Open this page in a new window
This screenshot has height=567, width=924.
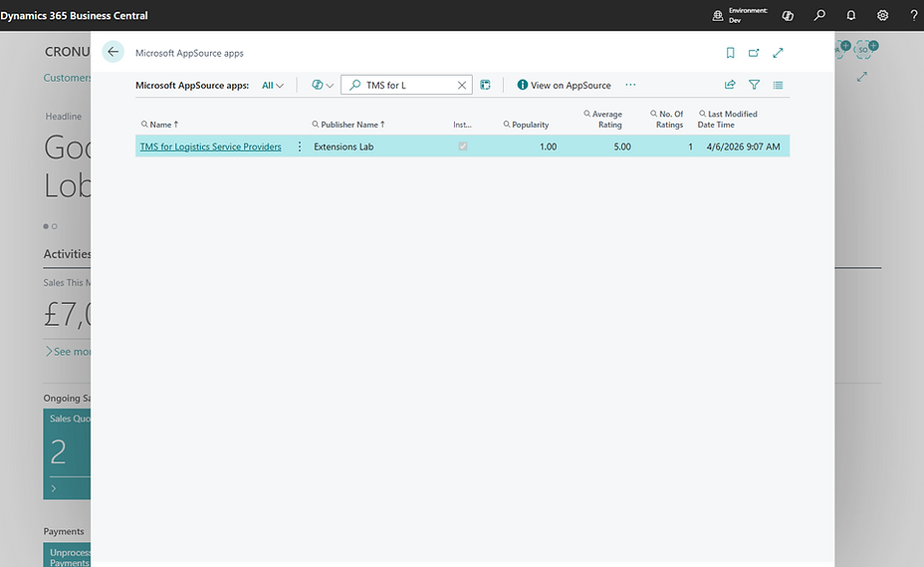[754, 53]
